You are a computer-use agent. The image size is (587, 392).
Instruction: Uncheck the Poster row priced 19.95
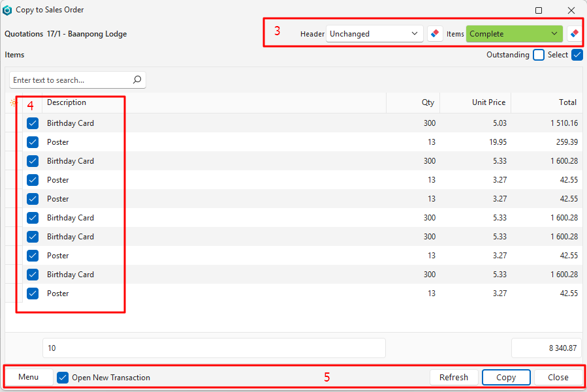[x=33, y=142]
